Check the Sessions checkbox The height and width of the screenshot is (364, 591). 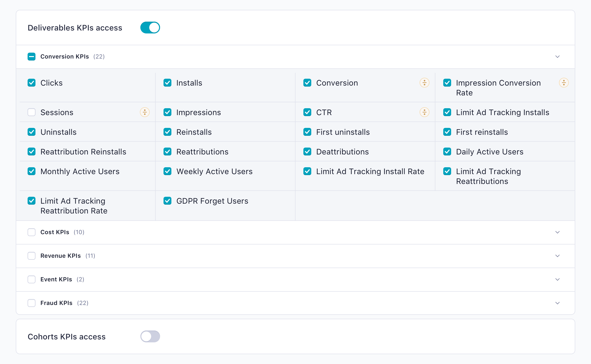32,112
